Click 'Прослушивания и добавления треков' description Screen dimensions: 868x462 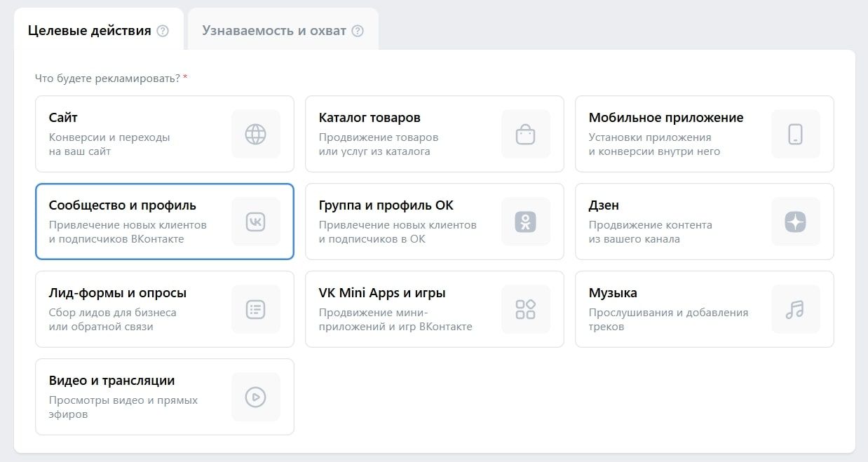tap(668, 320)
